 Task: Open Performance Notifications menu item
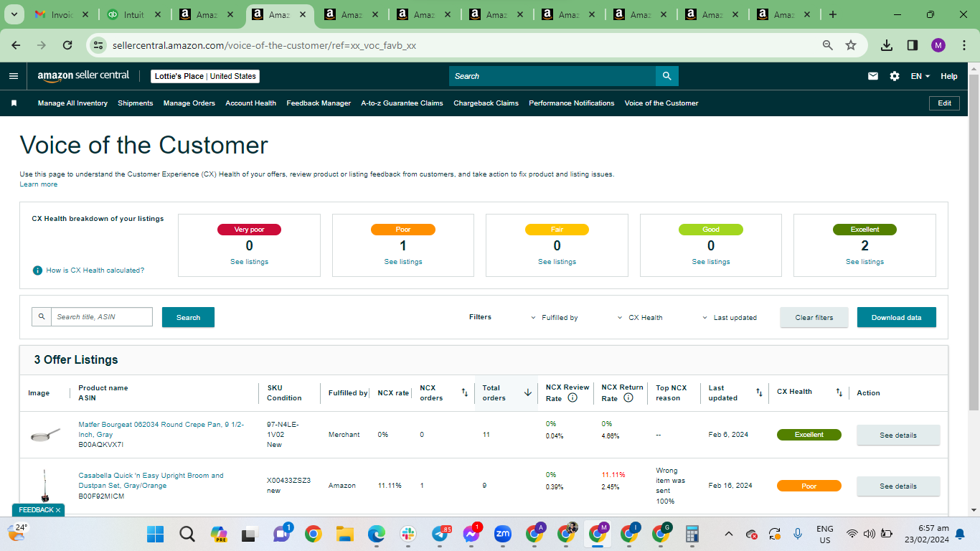[x=572, y=103]
